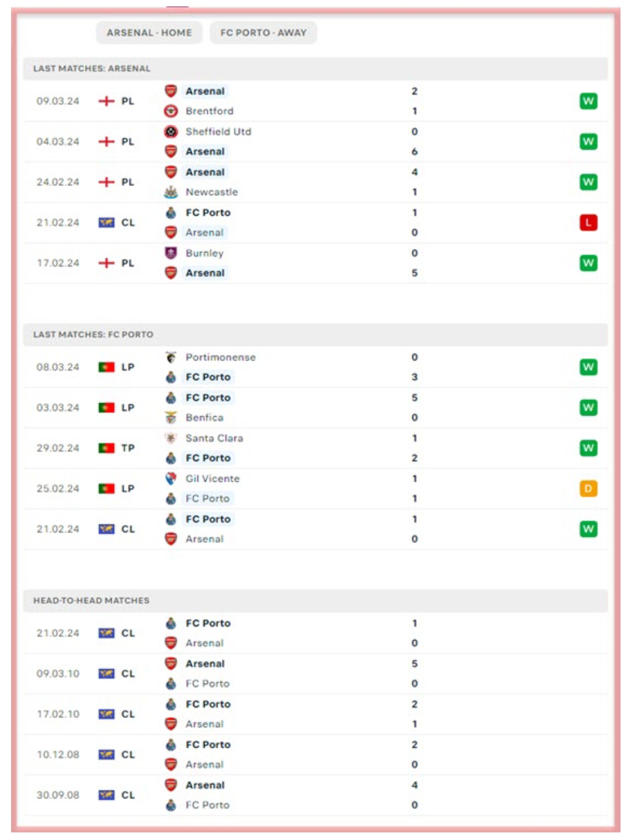This screenshot has height=840, width=631.
Task: Click the Brentford club crest
Action: coord(171,111)
